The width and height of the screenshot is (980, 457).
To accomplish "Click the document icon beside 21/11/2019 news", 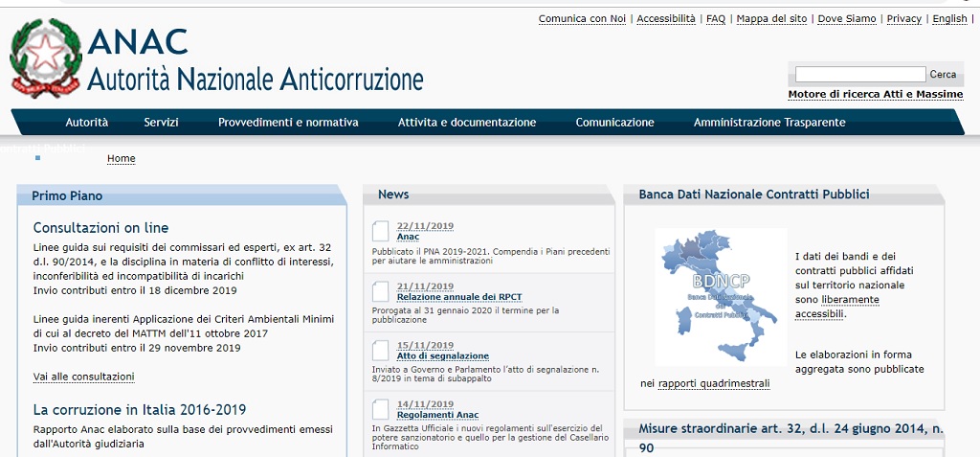I will coord(380,291).
